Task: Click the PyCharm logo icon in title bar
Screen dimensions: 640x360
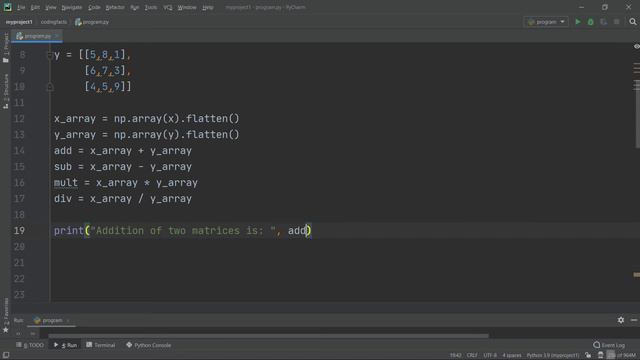Action: pos(7,7)
